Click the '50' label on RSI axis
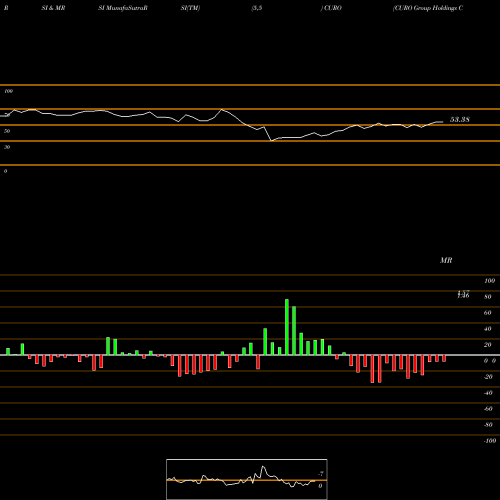 pyautogui.click(x=7, y=131)
